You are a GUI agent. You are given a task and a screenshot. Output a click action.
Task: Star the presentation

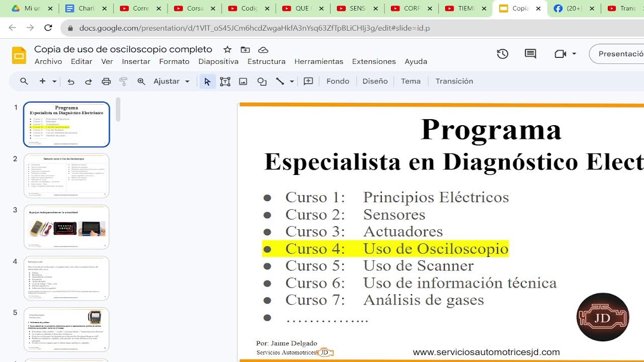click(227, 49)
